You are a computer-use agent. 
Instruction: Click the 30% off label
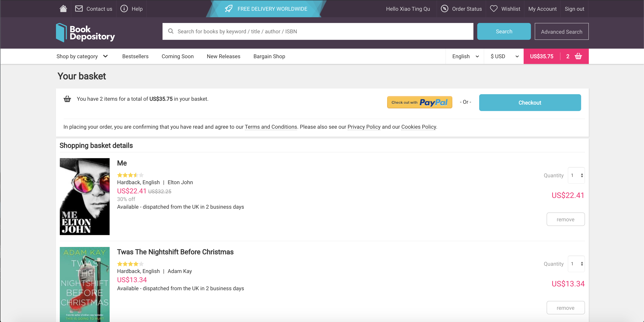point(126,199)
